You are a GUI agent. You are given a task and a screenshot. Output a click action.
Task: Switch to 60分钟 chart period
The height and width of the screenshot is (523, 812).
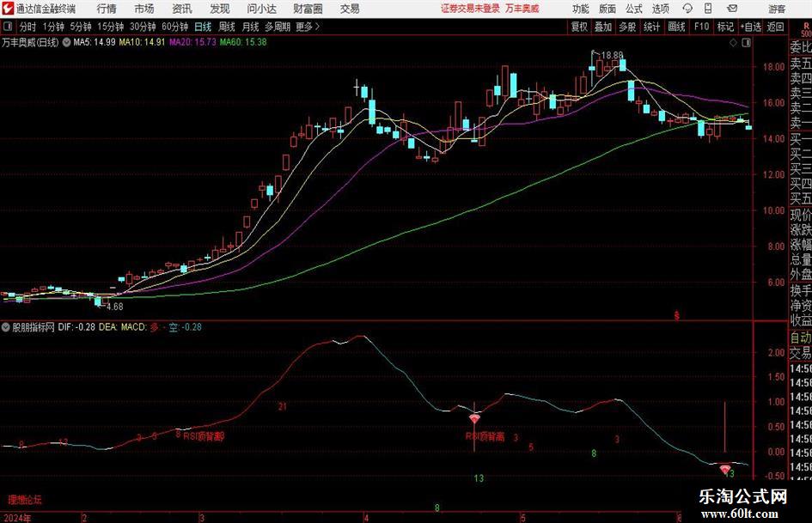coord(175,27)
